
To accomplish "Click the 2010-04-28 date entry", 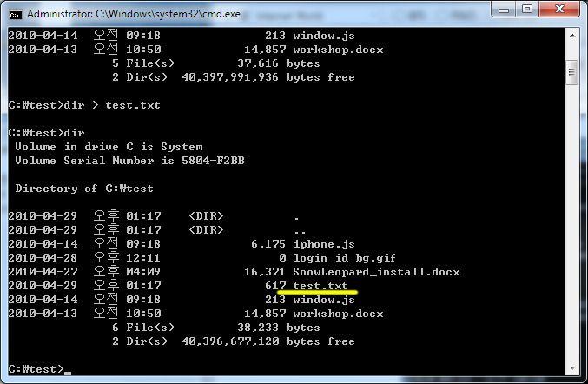I will tap(43, 258).
